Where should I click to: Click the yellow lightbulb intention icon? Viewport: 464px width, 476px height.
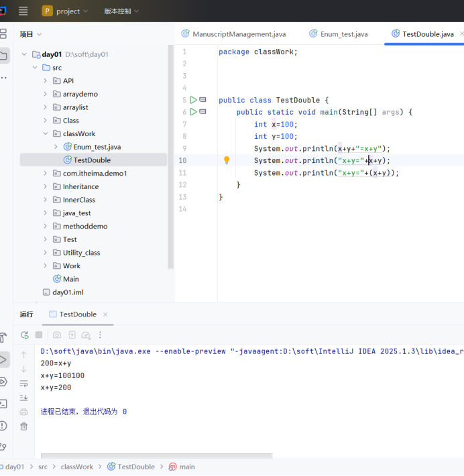click(227, 160)
